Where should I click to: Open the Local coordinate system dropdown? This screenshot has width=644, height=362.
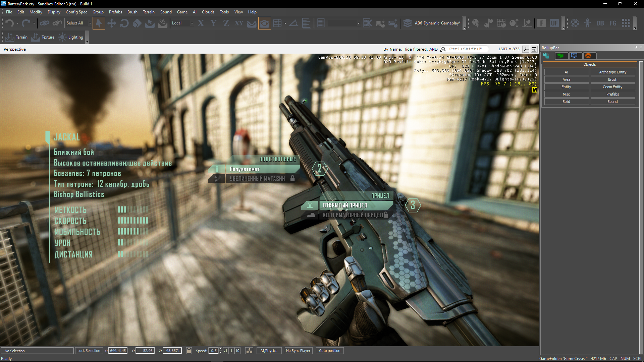(192, 23)
